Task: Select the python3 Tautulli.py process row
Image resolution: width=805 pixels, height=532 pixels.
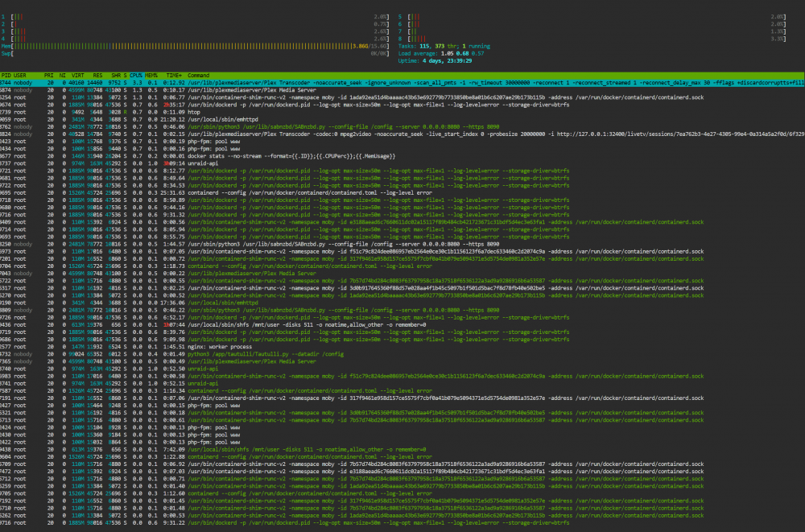Action: pos(402,354)
